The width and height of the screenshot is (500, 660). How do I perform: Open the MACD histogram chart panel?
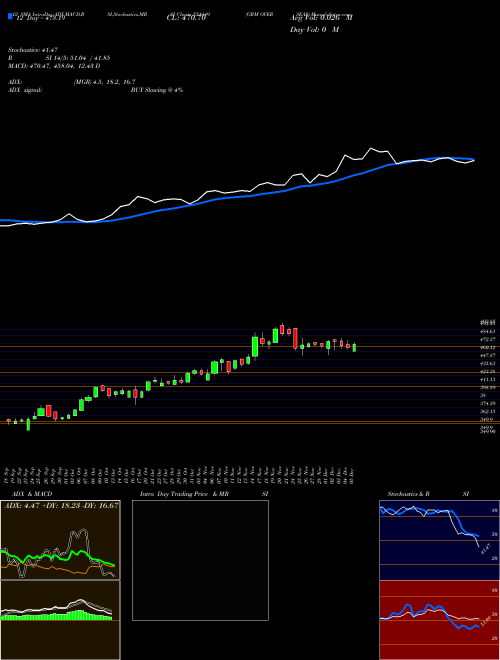[60, 620]
